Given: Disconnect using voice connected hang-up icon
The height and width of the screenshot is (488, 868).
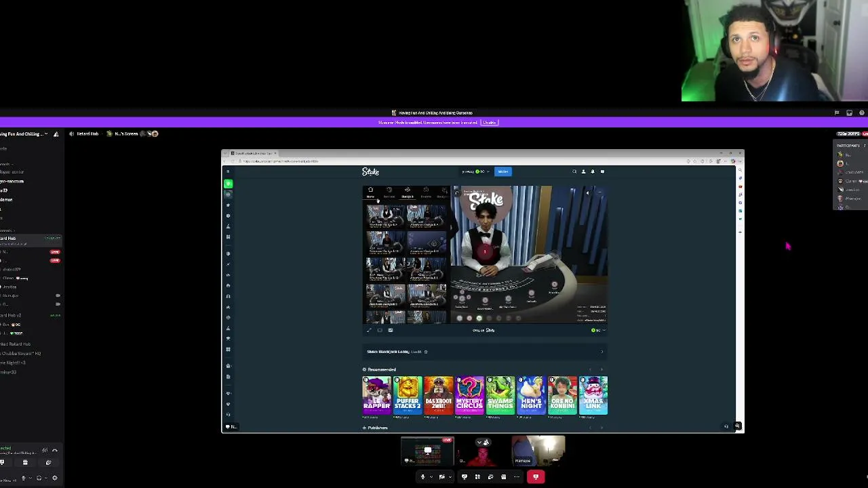Looking at the screenshot, I should coord(55,451).
